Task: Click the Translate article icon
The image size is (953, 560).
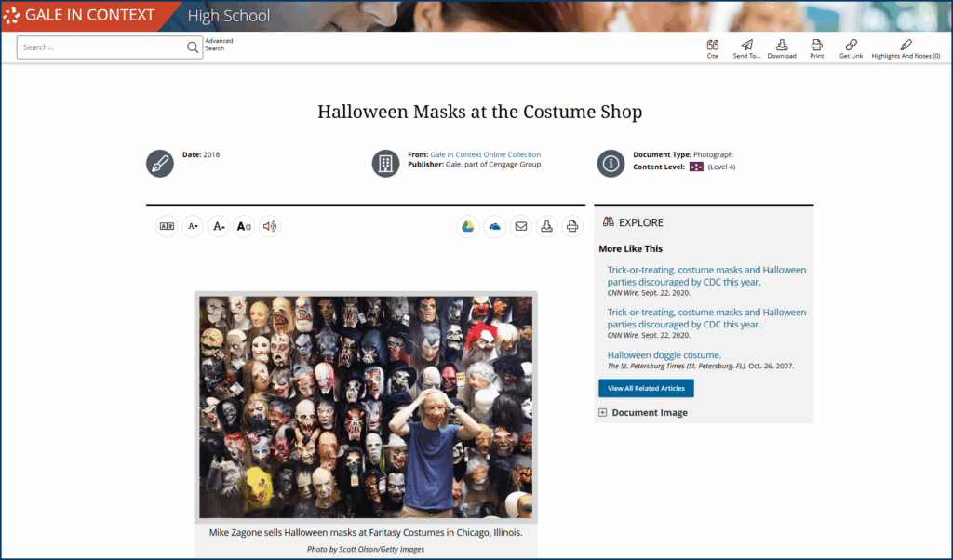Action: click(x=167, y=226)
